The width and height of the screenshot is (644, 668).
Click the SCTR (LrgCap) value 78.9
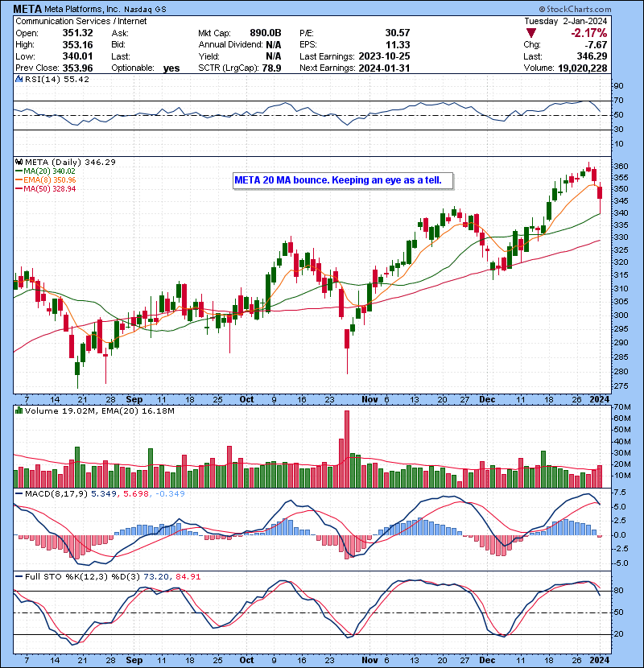coord(270,68)
